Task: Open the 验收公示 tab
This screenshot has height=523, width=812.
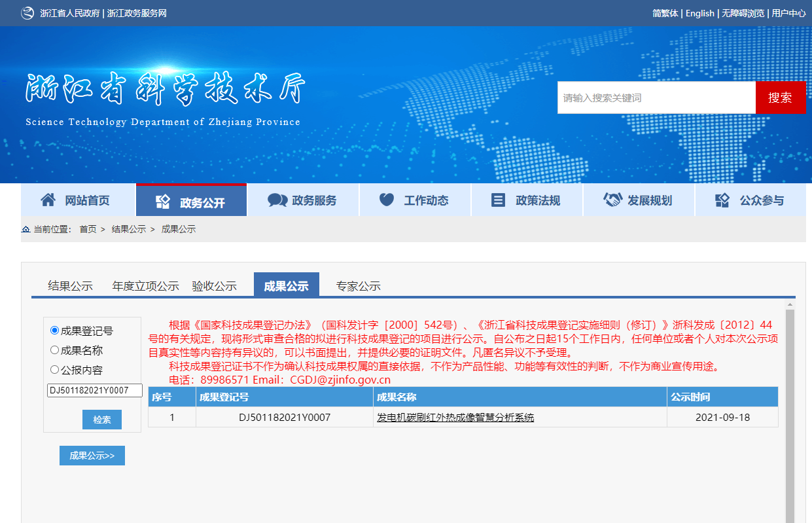Action: pos(214,286)
